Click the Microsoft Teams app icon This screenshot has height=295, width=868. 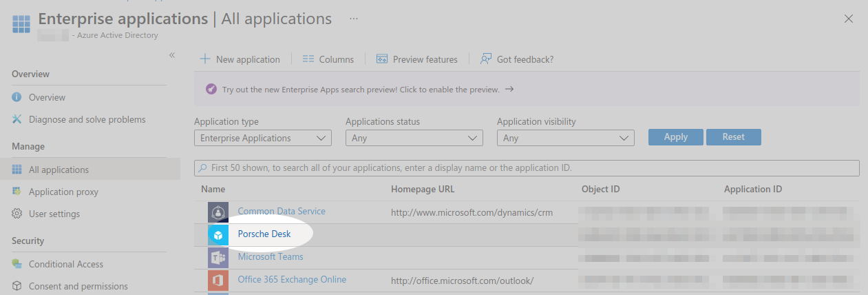point(218,258)
